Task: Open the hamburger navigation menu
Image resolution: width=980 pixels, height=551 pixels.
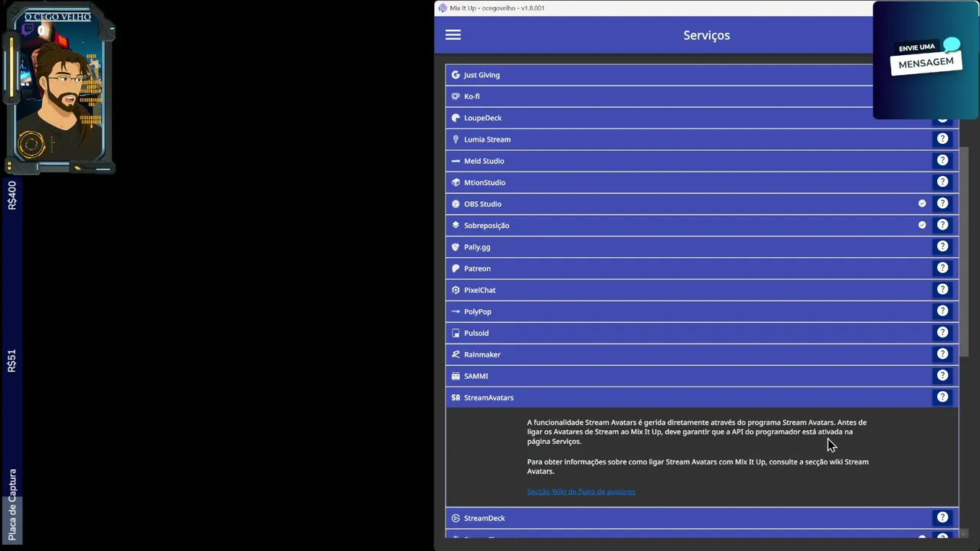Action: tap(453, 35)
